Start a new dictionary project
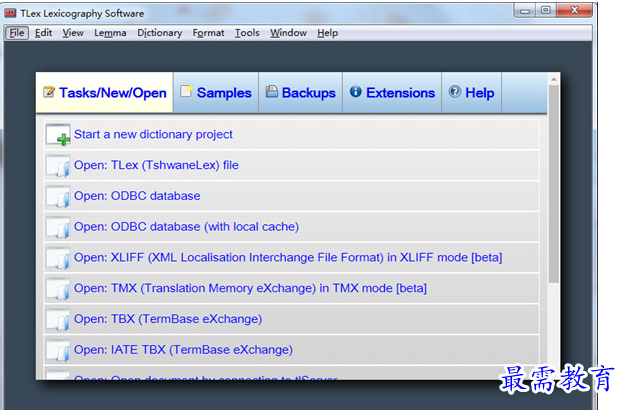The image size is (623, 410). click(x=153, y=135)
